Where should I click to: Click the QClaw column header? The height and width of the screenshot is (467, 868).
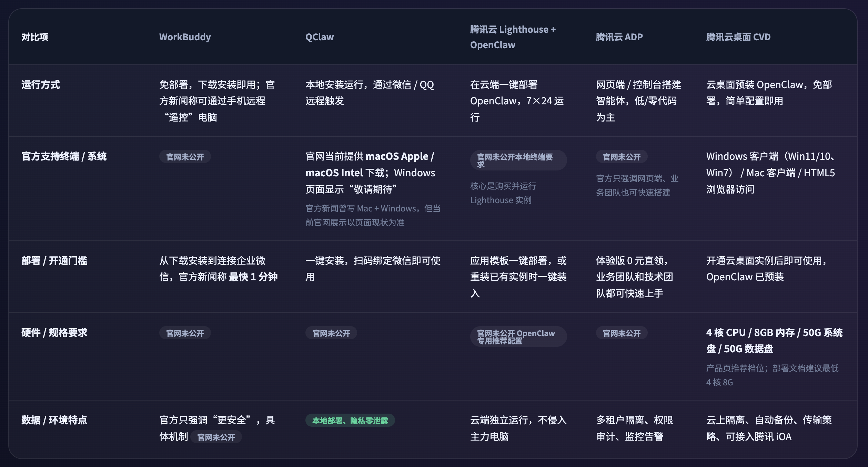[x=319, y=37]
